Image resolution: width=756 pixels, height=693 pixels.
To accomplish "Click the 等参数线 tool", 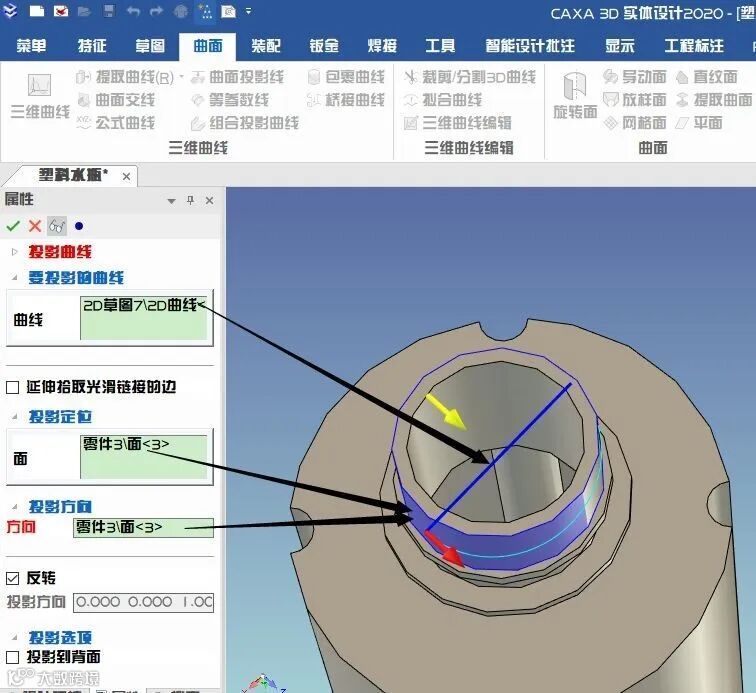I will [230, 100].
